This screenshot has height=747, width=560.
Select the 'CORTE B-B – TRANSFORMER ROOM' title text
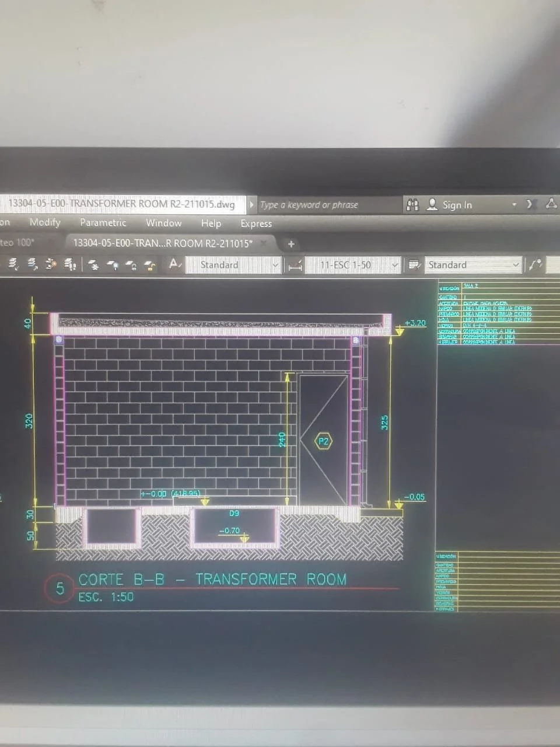(x=212, y=580)
